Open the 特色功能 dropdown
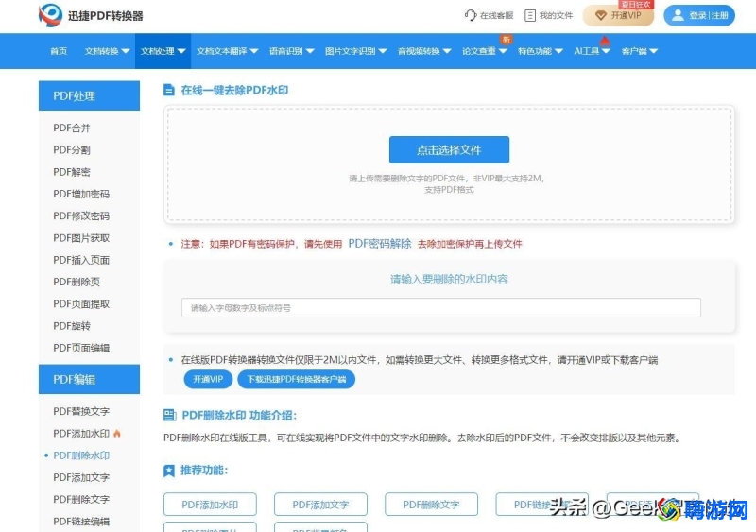This screenshot has width=756, height=532. click(x=541, y=51)
